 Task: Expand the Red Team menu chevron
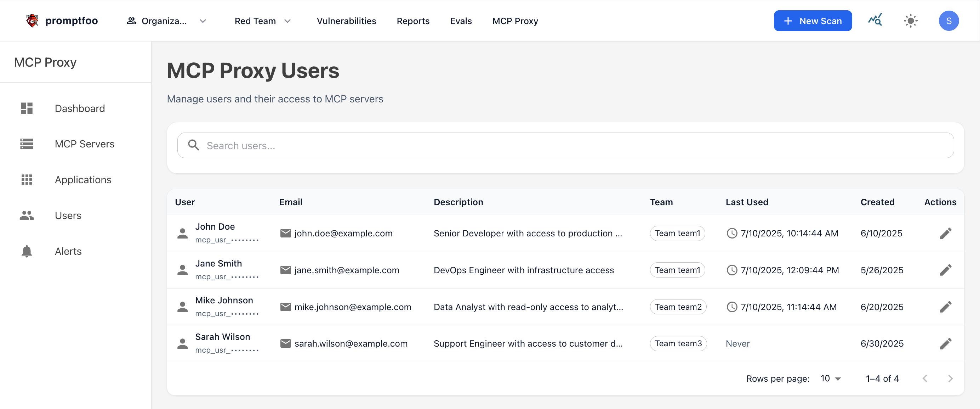point(287,21)
